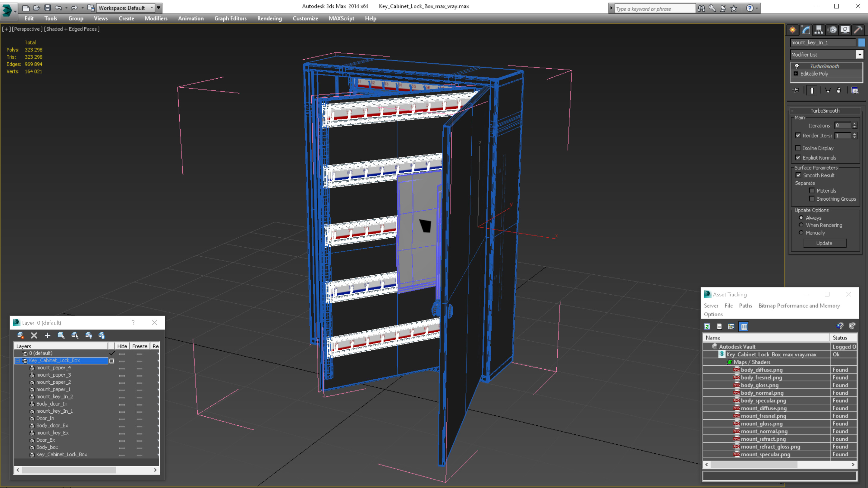Toggle Explicit Normals checkbox
The height and width of the screenshot is (488, 868).
(x=797, y=157)
